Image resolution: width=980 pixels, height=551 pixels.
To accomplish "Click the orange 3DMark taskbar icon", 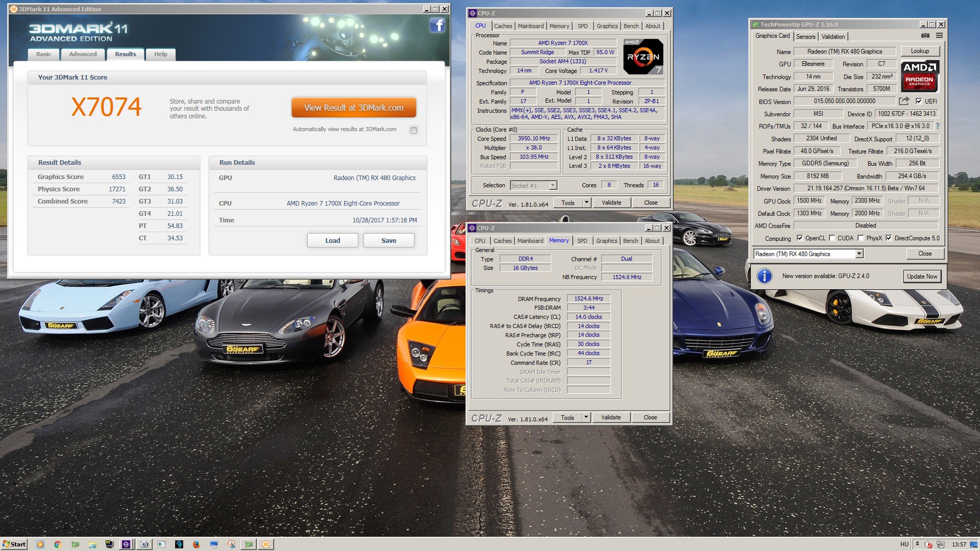I will click(x=265, y=544).
